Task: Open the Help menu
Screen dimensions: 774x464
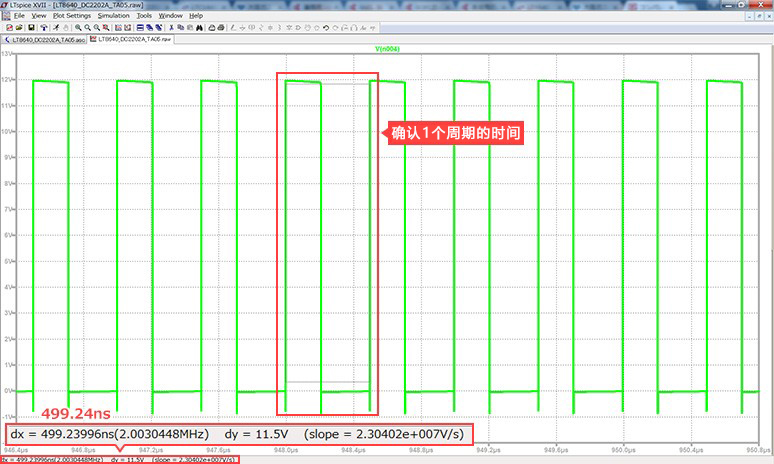Action: [x=196, y=16]
